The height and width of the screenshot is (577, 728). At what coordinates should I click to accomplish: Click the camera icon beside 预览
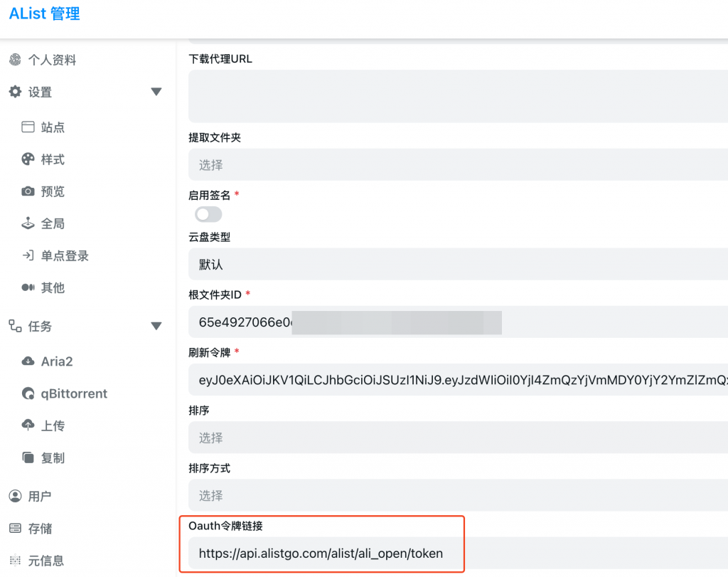click(x=28, y=191)
